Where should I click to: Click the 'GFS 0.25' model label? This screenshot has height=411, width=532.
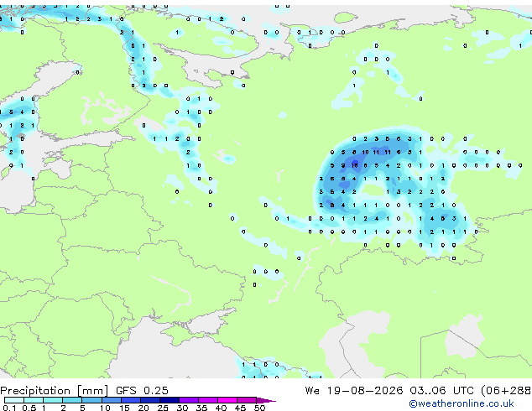[x=142, y=391]
